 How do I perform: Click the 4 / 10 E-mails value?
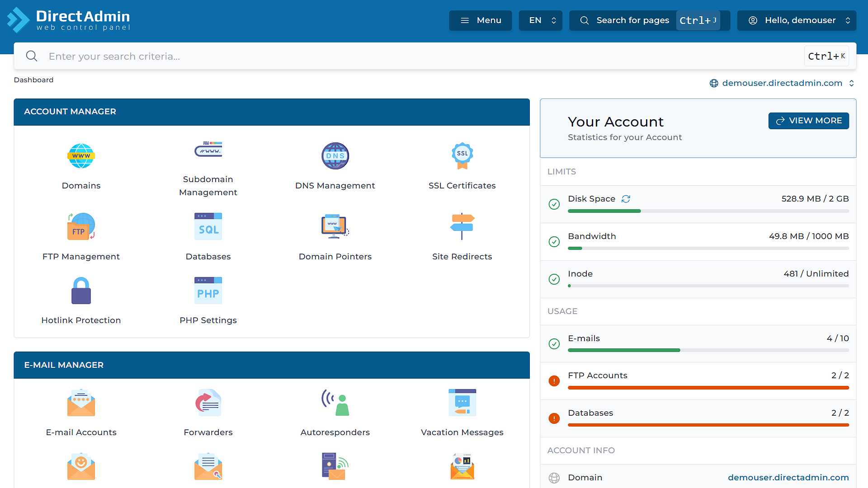[x=837, y=338]
